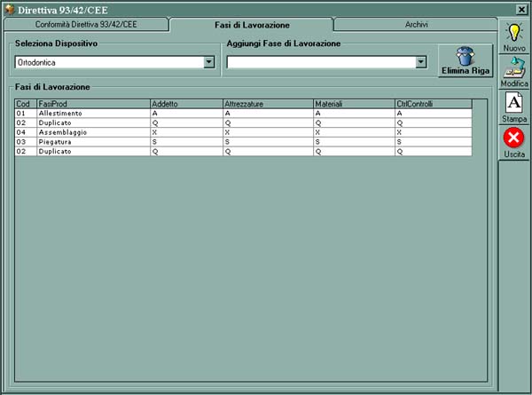Click the Attrezzature column header

coord(268,104)
